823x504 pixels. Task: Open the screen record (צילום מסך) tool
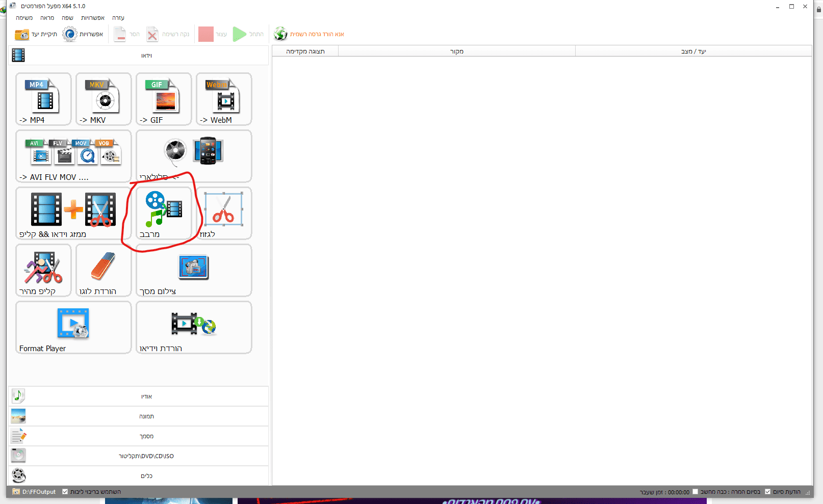(x=194, y=270)
